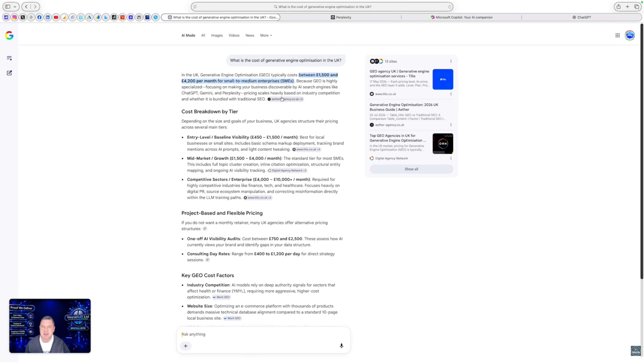The height and width of the screenshot is (362, 644).
Task: Go forward to the next page
Action: pos(35,7)
